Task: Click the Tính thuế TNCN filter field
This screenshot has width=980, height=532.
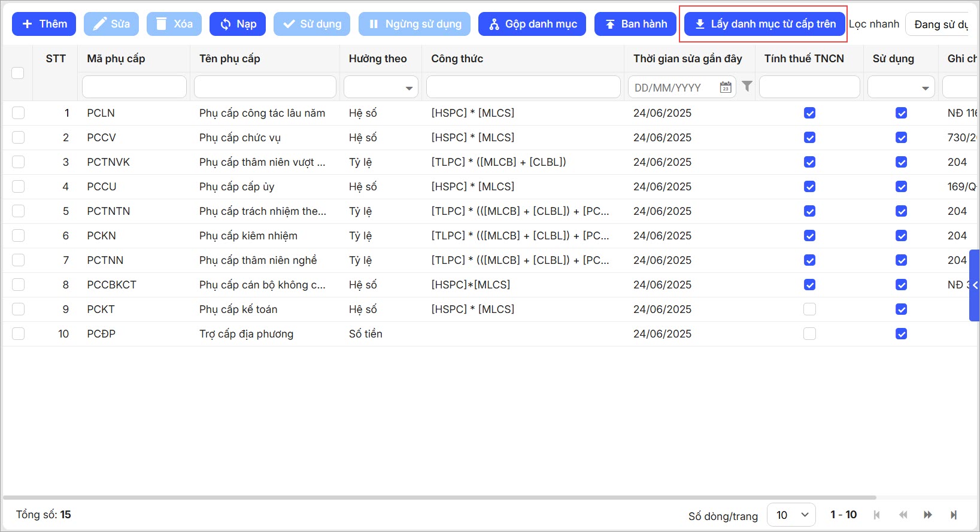Action: (809, 87)
